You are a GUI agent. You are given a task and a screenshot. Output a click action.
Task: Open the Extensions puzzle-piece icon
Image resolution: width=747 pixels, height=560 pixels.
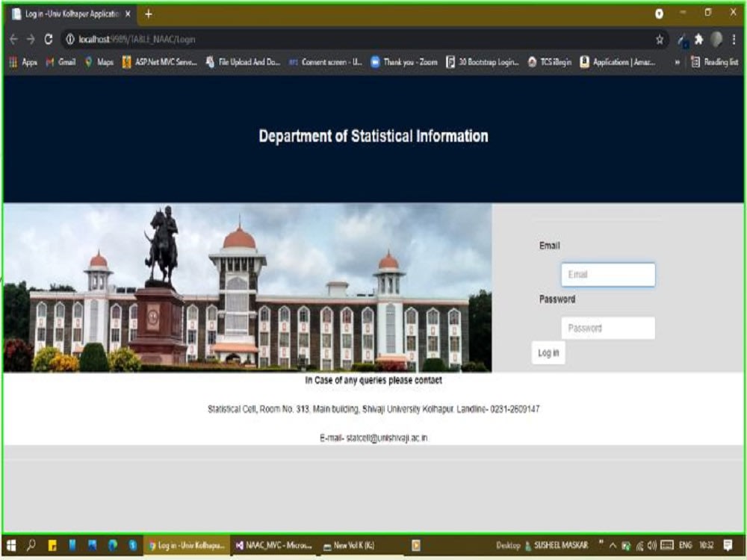click(x=699, y=40)
